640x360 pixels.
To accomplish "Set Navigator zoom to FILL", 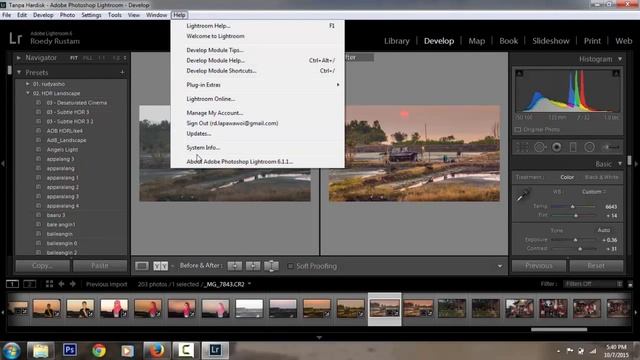I will pyautogui.click(x=87, y=58).
